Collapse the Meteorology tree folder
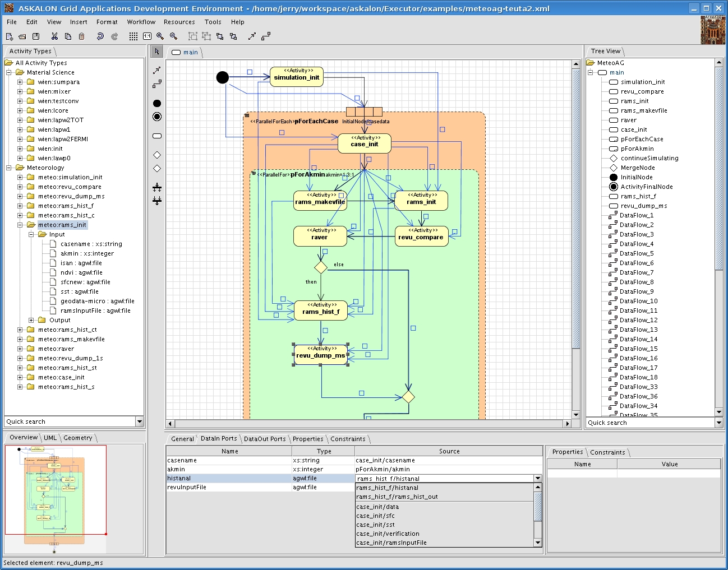This screenshot has width=728, height=570. coord(9,168)
